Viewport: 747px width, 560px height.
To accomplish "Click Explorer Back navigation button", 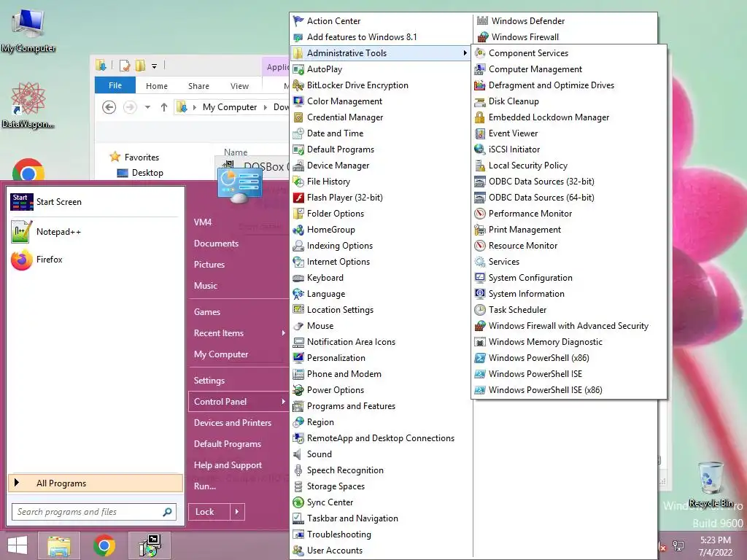I will tap(109, 107).
